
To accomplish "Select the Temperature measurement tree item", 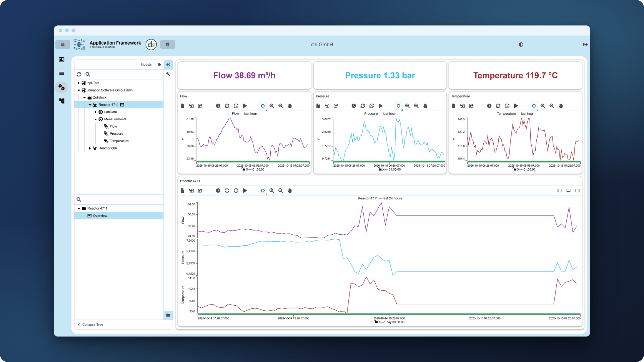I will 119,141.
